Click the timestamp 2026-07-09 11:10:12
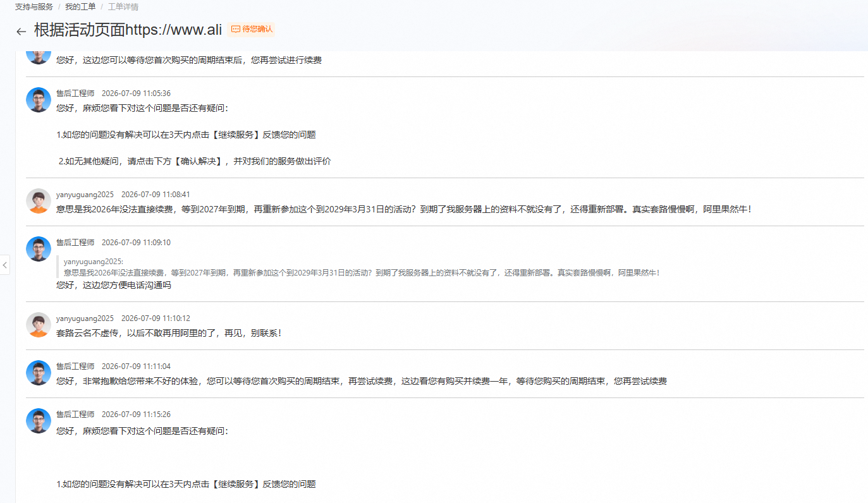This screenshot has height=503, width=868. pos(156,318)
